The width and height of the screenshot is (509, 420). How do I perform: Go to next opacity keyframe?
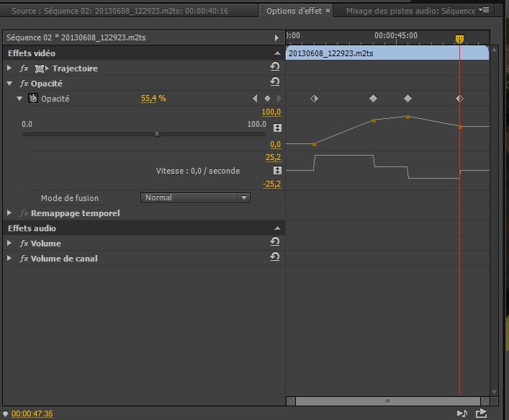click(x=279, y=98)
